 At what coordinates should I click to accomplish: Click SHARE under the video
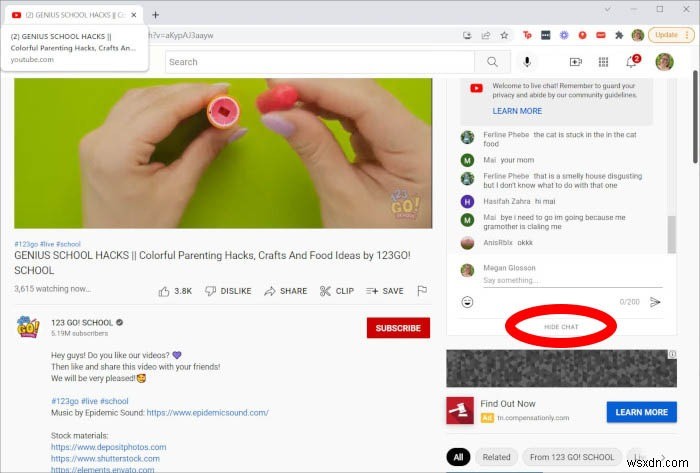[x=286, y=291]
